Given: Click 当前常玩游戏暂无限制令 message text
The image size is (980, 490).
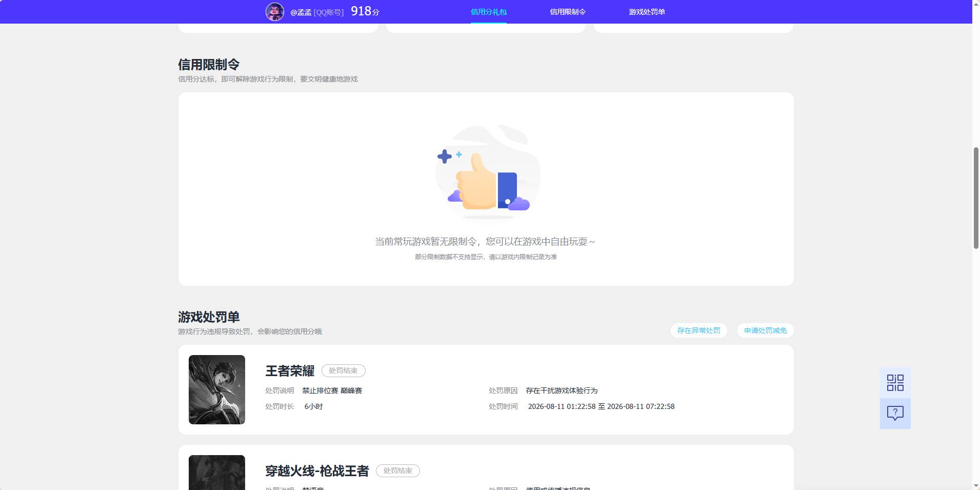Looking at the screenshot, I should tap(485, 241).
